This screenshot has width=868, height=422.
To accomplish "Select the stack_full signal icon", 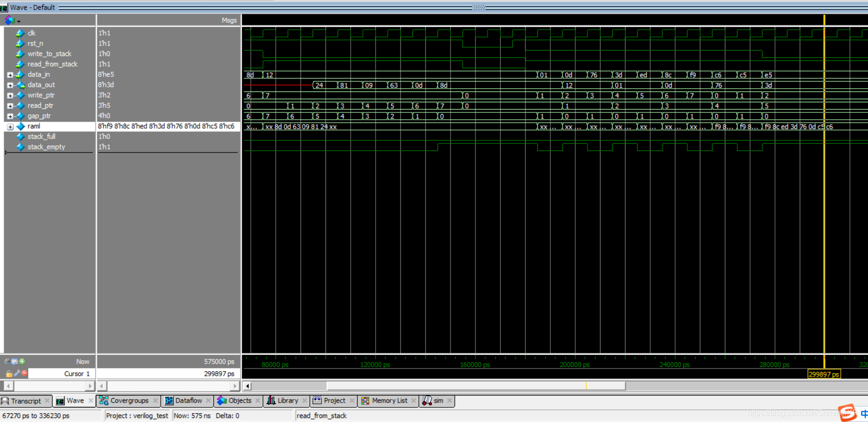I will coord(20,137).
